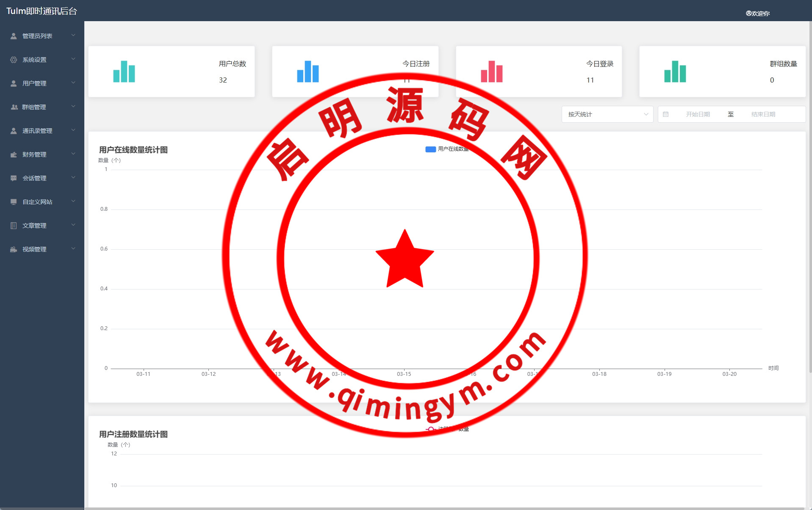Click the calendar icon in date range picker
812x510 pixels.
pos(665,114)
